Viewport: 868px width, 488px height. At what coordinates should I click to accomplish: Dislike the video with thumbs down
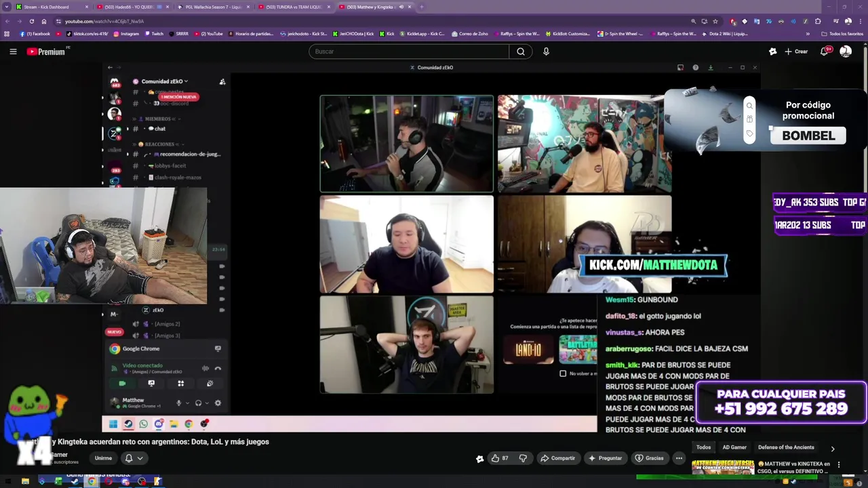coord(523,458)
